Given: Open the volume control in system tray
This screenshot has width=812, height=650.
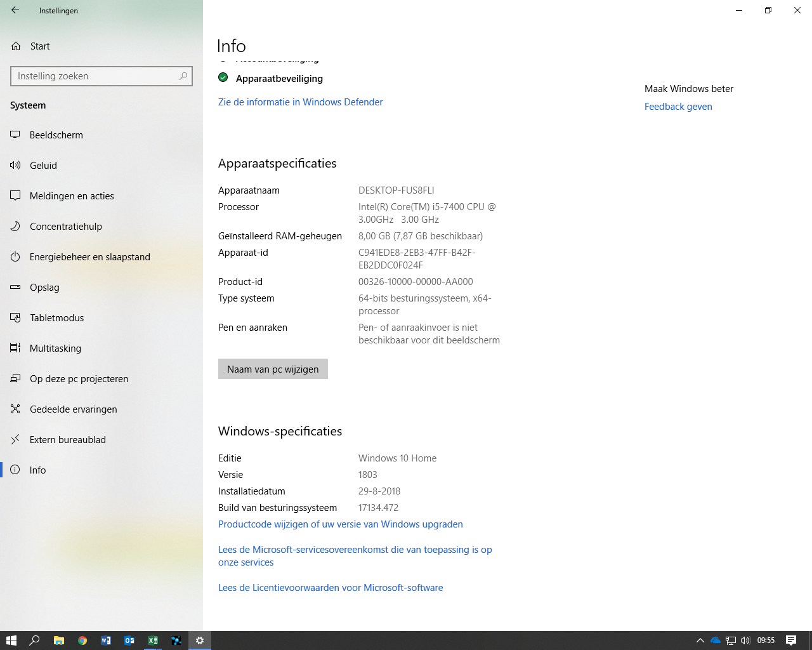Looking at the screenshot, I should pyautogui.click(x=745, y=640).
